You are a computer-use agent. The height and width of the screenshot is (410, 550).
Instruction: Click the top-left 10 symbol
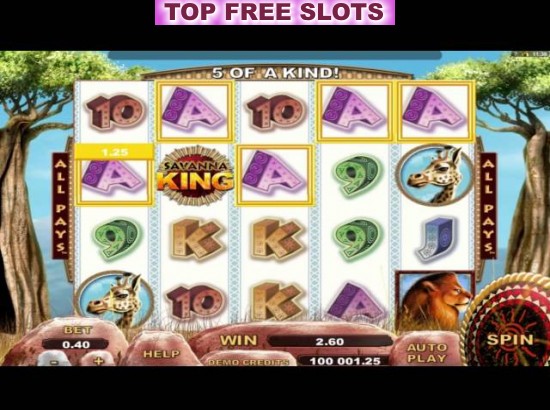point(115,113)
